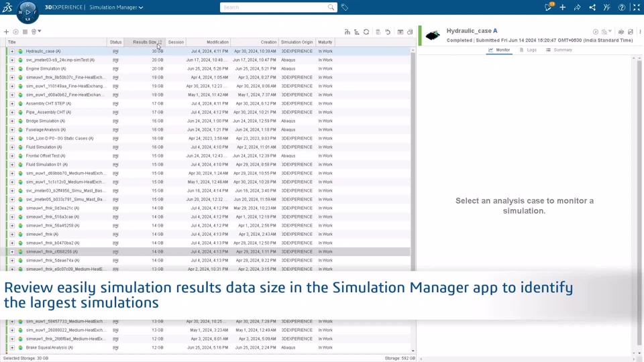Sort by Results Size column

click(x=144, y=42)
